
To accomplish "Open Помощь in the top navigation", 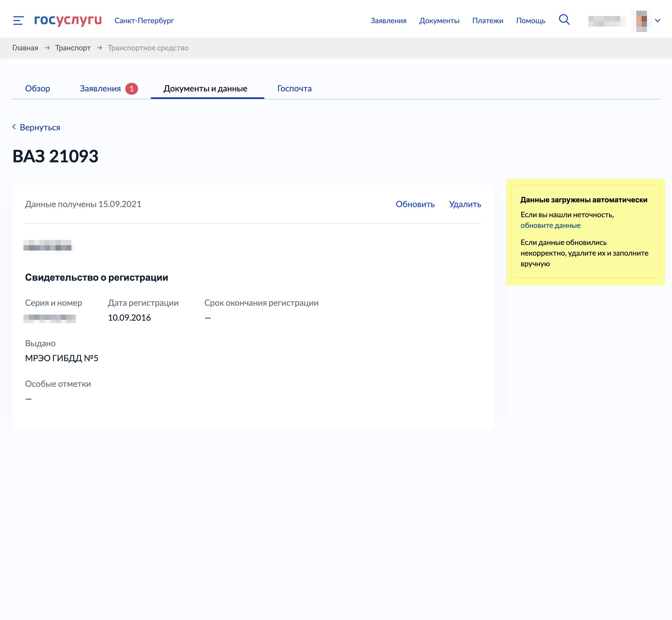I will pos(531,21).
